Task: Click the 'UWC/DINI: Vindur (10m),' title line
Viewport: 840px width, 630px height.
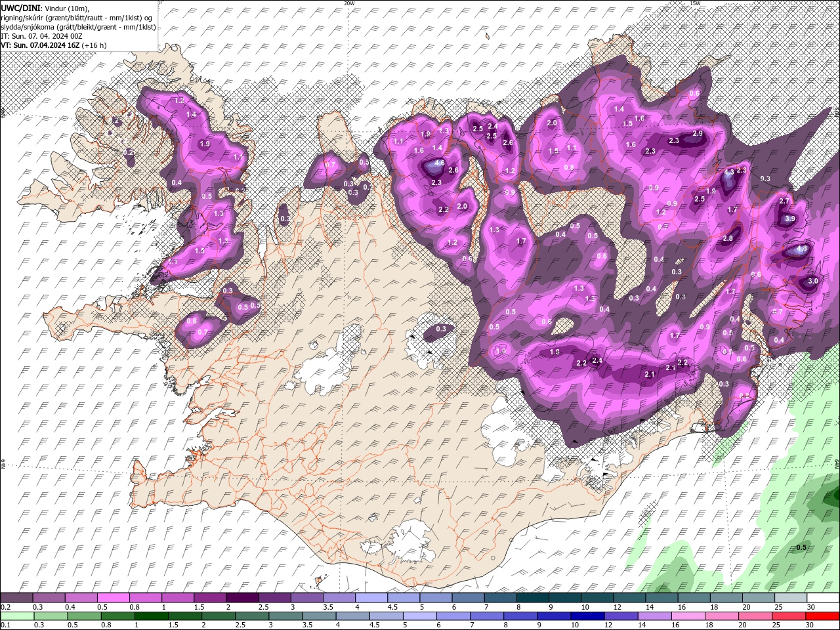Action: (44, 8)
